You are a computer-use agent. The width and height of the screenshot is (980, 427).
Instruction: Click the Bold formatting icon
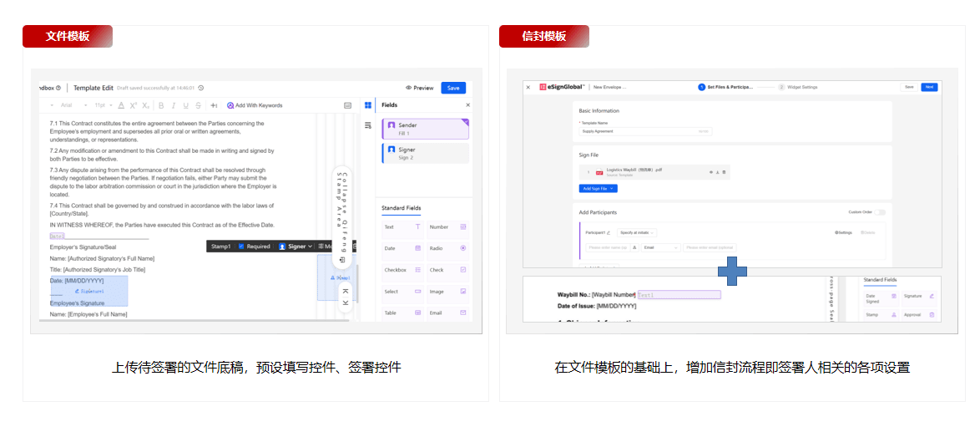click(x=160, y=105)
